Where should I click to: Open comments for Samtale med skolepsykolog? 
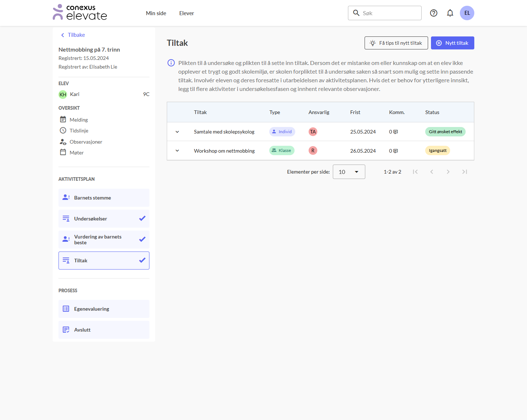tap(395, 132)
